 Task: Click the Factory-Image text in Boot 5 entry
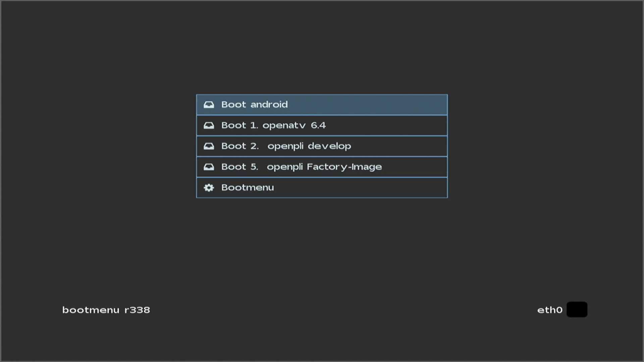(344, 167)
